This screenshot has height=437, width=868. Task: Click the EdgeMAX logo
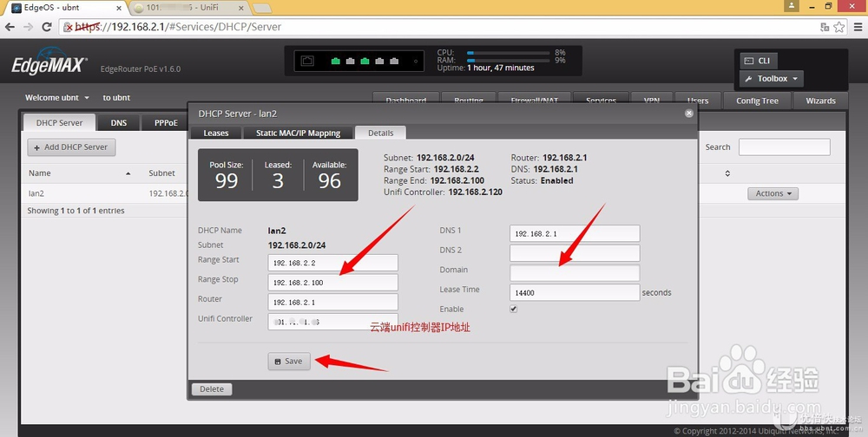(x=49, y=62)
